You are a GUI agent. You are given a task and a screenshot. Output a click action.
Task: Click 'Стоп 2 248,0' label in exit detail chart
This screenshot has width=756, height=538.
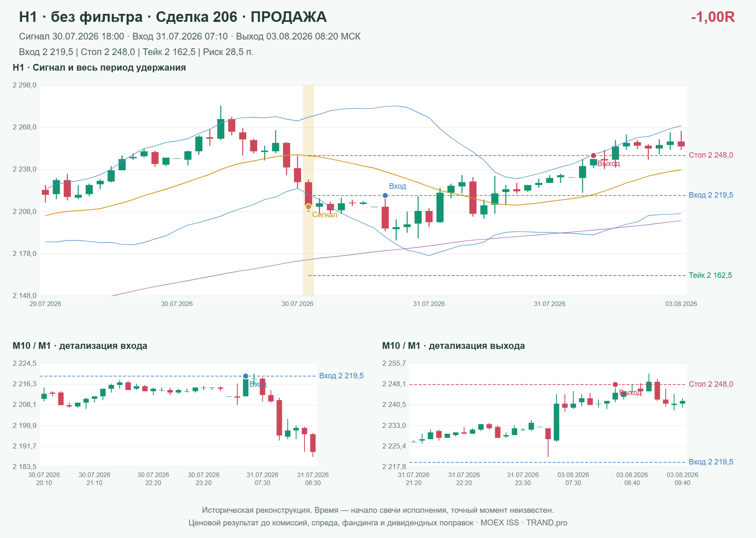pos(711,384)
